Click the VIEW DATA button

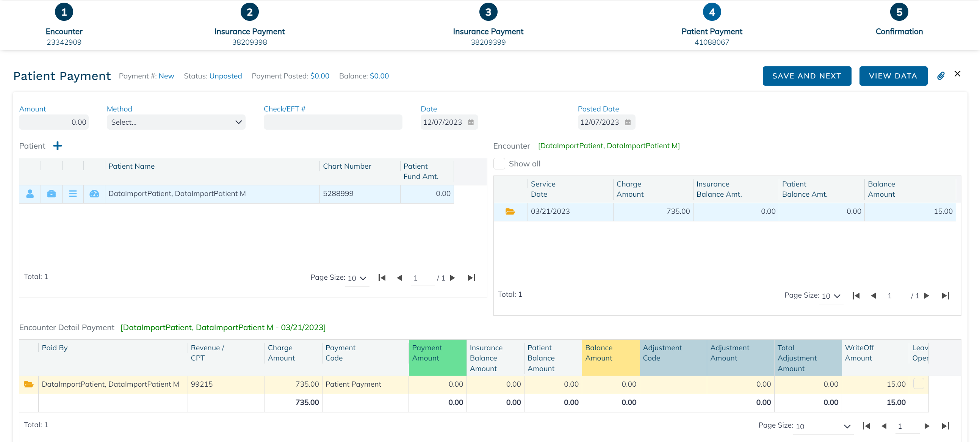pos(893,76)
